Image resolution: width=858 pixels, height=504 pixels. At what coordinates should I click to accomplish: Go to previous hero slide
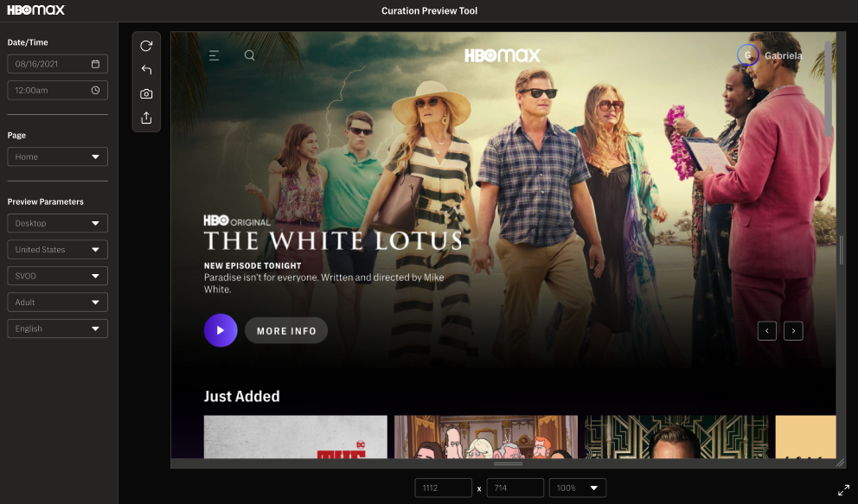click(767, 331)
